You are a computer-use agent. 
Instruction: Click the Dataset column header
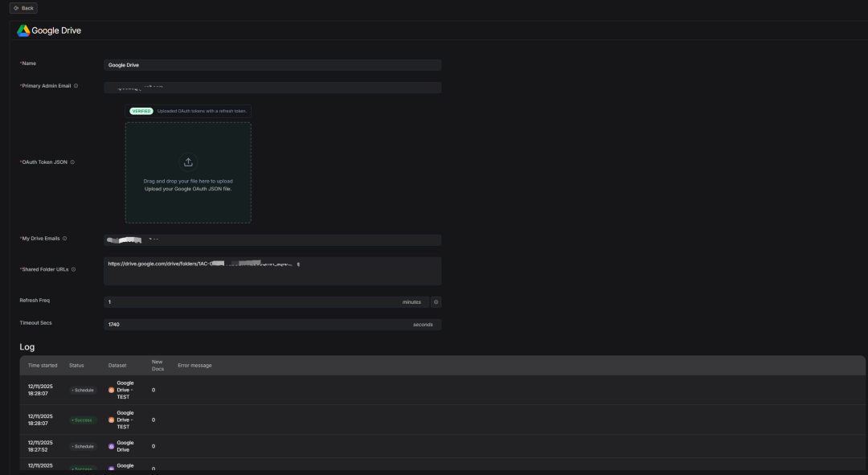pyautogui.click(x=117, y=366)
